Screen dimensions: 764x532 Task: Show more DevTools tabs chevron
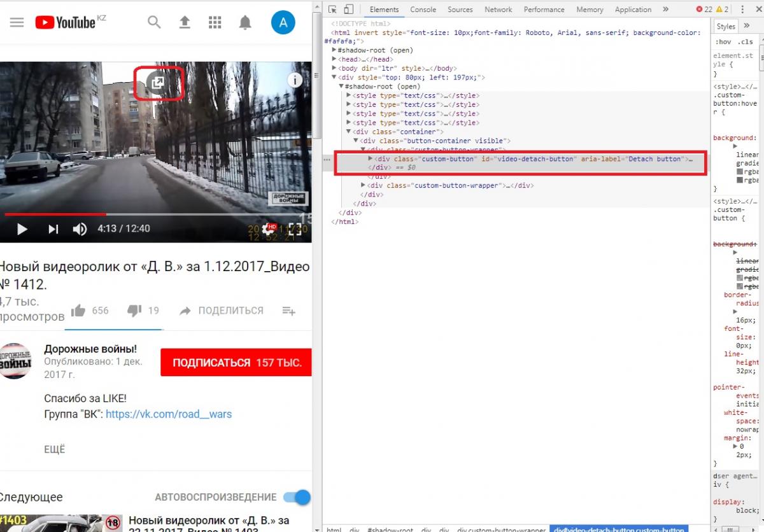[665, 10]
